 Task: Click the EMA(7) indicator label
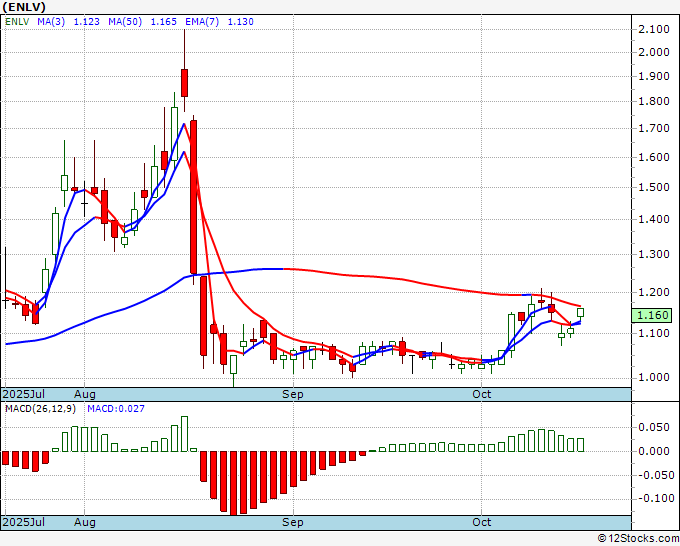202,22
